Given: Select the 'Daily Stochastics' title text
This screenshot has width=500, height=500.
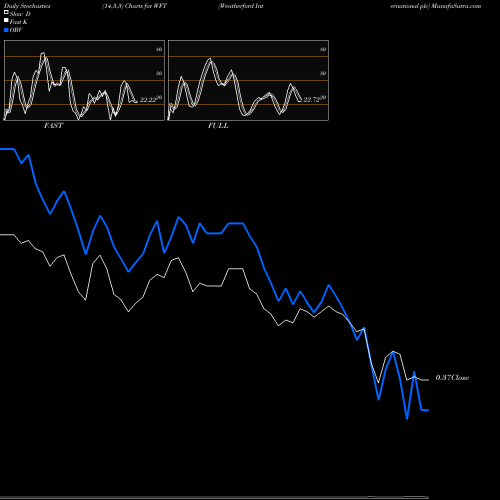Looking at the screenshot, I should 27,6.
